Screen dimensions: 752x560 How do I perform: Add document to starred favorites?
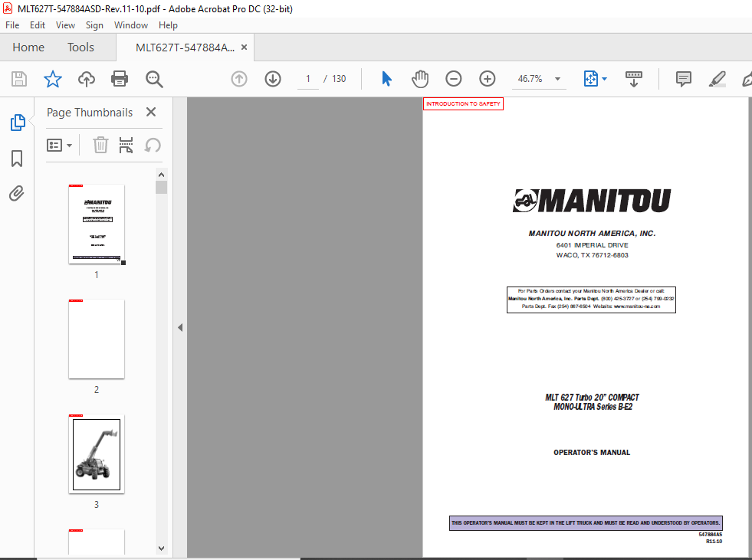pyautogui.click(x=53, y=79)
